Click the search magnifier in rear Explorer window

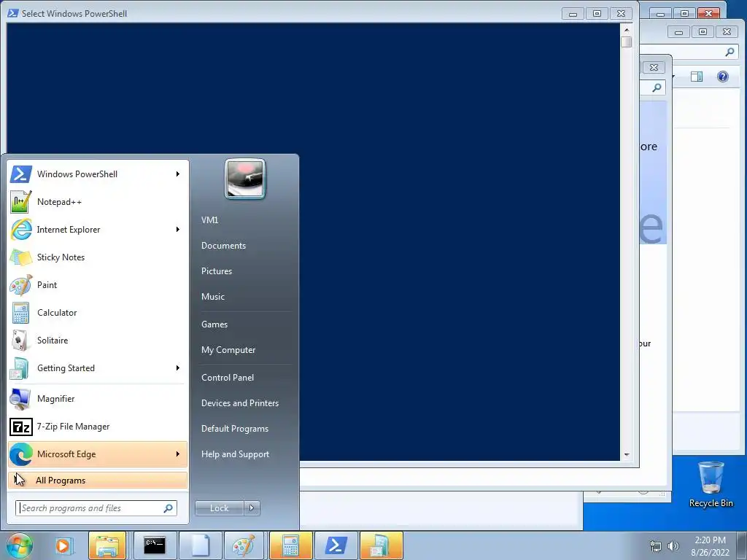point(729,52)
